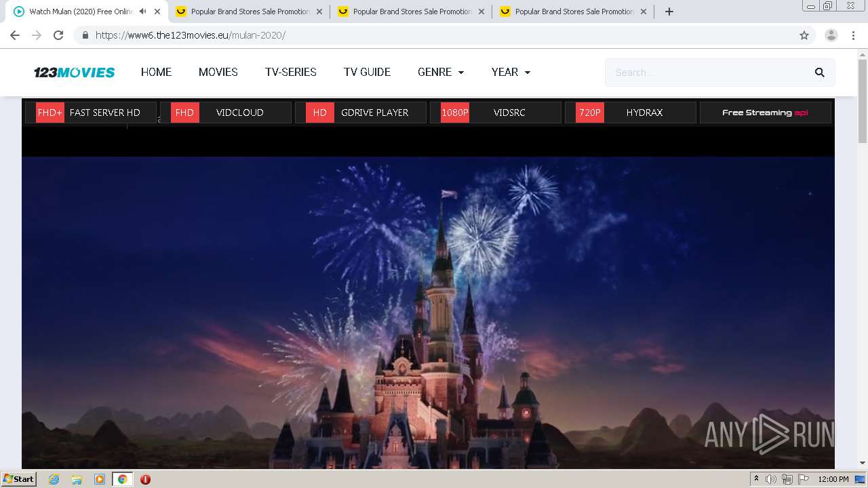Open the Chrome three-dot menu
The width and height of the screenshot is (868, 488).
click(x=854, y=35)
